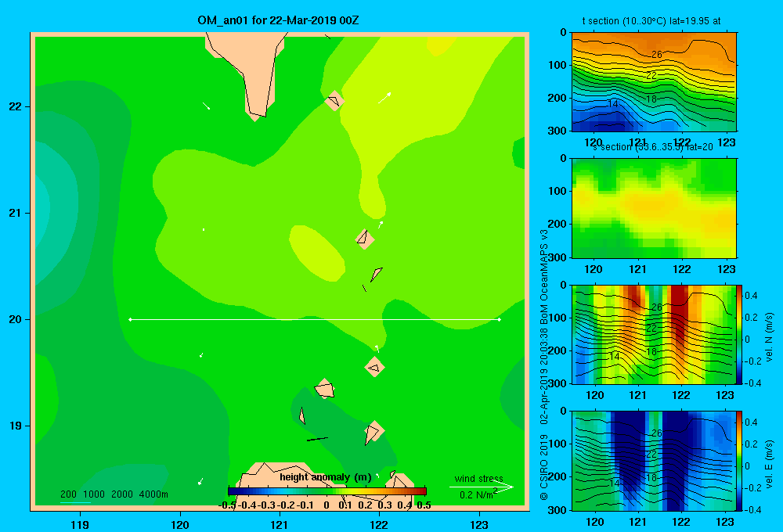Open the salinity section plot panel
The width and height of the screenshot is (783, 532).
654,208
